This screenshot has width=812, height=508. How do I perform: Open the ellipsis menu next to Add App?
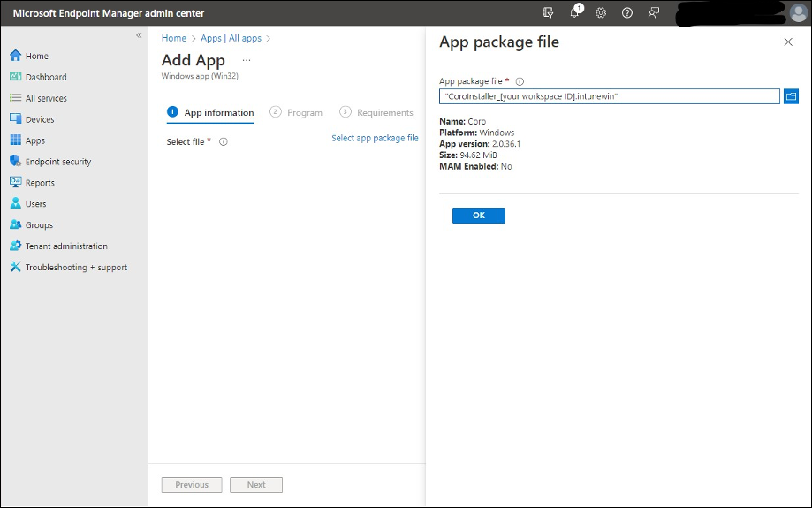point(247,61)
